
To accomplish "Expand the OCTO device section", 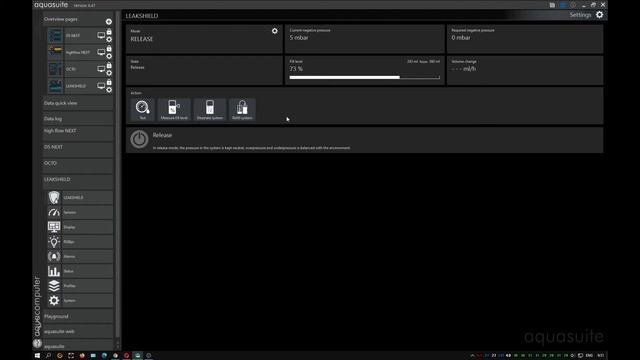I will pos(78,165).
